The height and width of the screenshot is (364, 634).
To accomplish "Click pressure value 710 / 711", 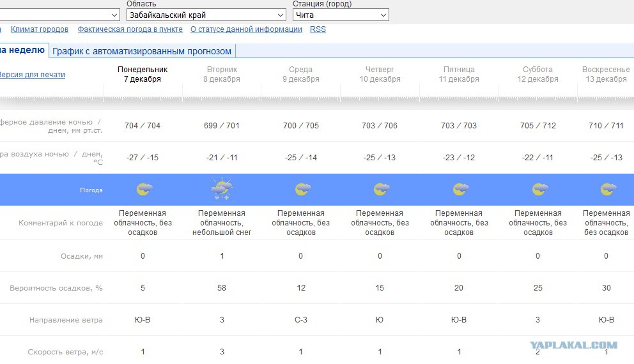I will [x=606, y=126].
